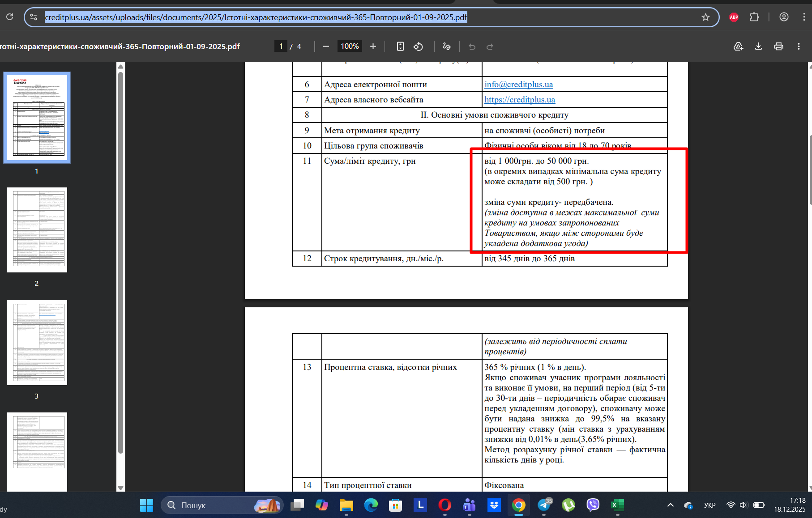
Task: Open Excel from the taskbar
Action: point(617,505)
